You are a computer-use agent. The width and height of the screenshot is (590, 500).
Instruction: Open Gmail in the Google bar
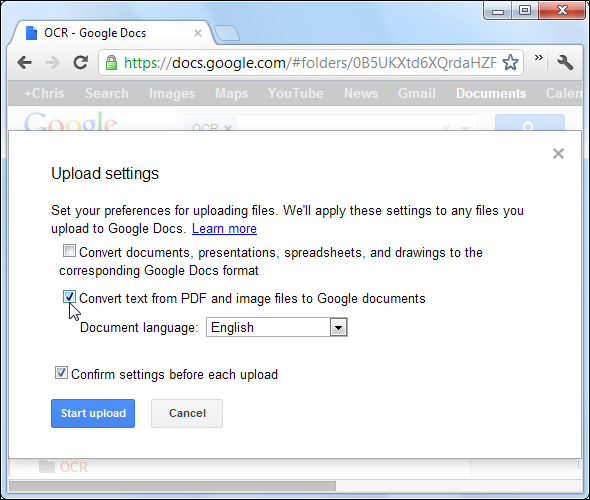(x=417, y=93)
